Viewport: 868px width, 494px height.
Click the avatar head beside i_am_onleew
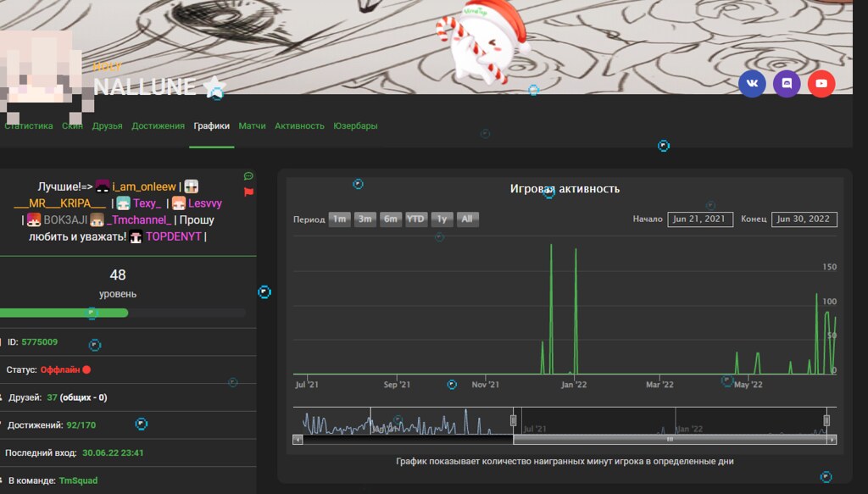coord(103,186)
